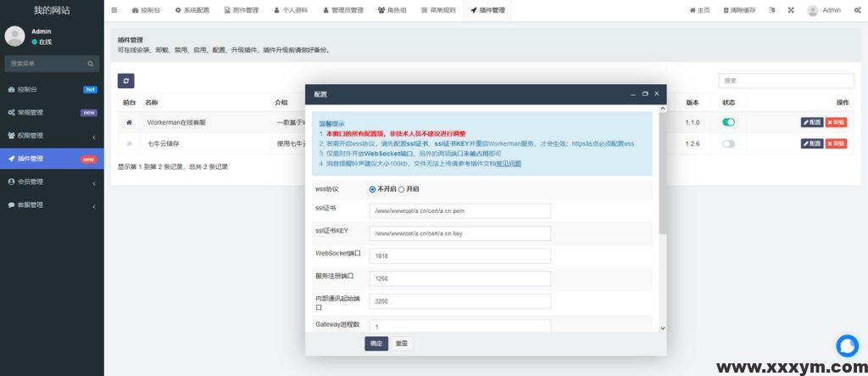Expand the 权限管理 sidebar menu
868x376 pixels.
coord(51,135)
